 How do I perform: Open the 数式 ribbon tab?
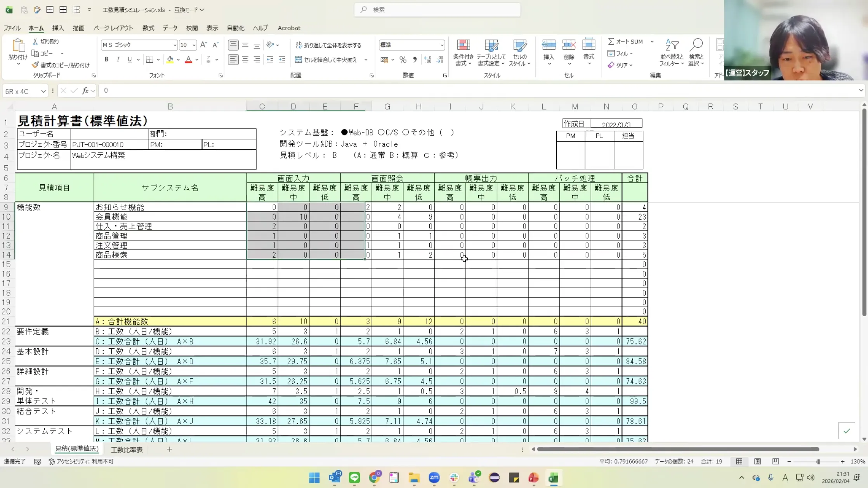pos(148,28)
